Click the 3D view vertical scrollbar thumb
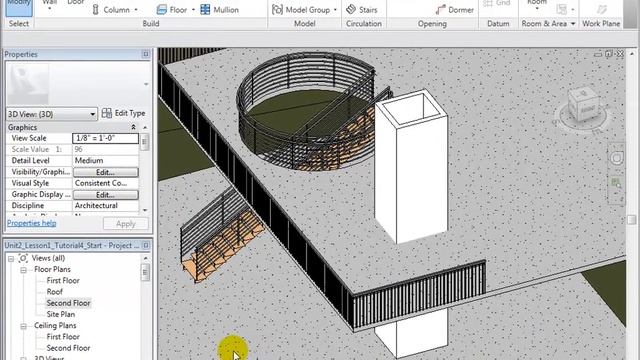 pyautogui.click(x=631, y=220)
